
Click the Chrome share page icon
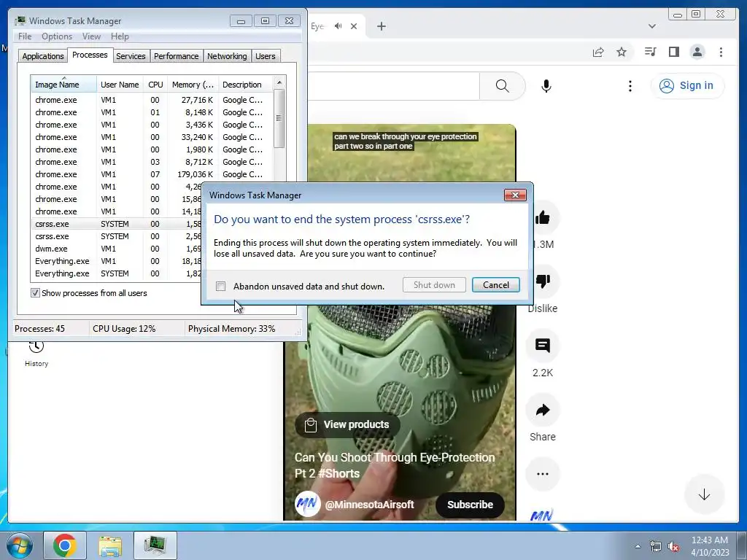(x=598, y=52)
